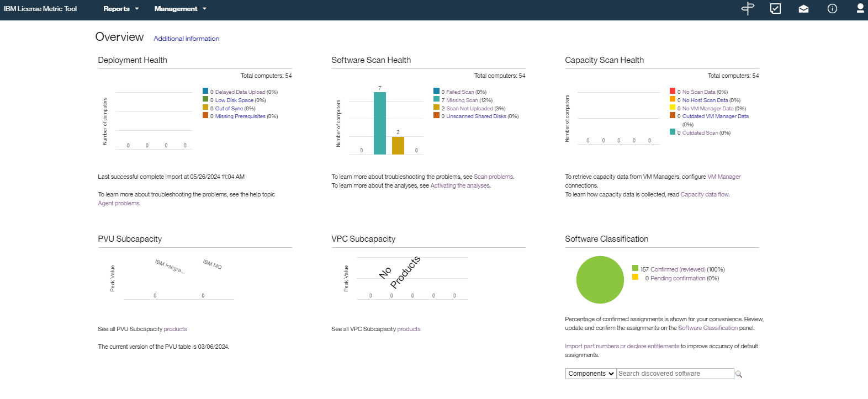
Task: Click yellow Scan Not Uploaded bar labeled 2
Action: (x=398, y=145)
